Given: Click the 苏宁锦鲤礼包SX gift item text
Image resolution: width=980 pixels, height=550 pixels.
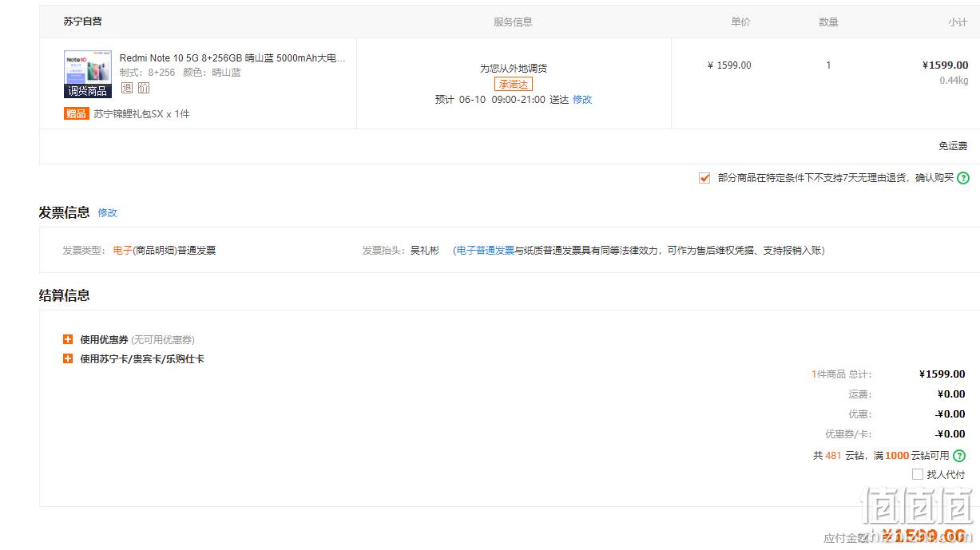Looking at the screenshot, I should [x=141, y=114].
